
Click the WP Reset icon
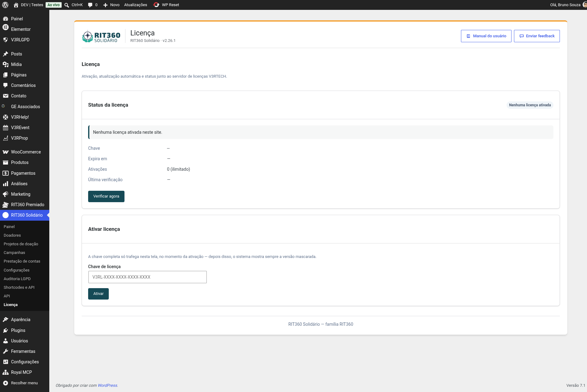pyautogui.click(x=156, y=5)
